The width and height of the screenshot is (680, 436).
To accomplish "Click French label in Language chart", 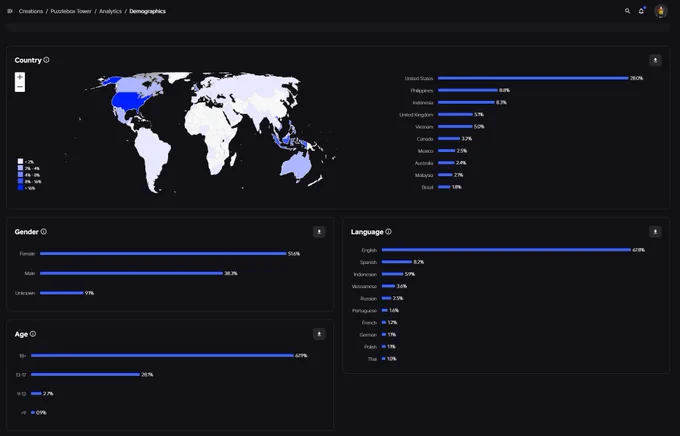I will (x=369, y=323).
